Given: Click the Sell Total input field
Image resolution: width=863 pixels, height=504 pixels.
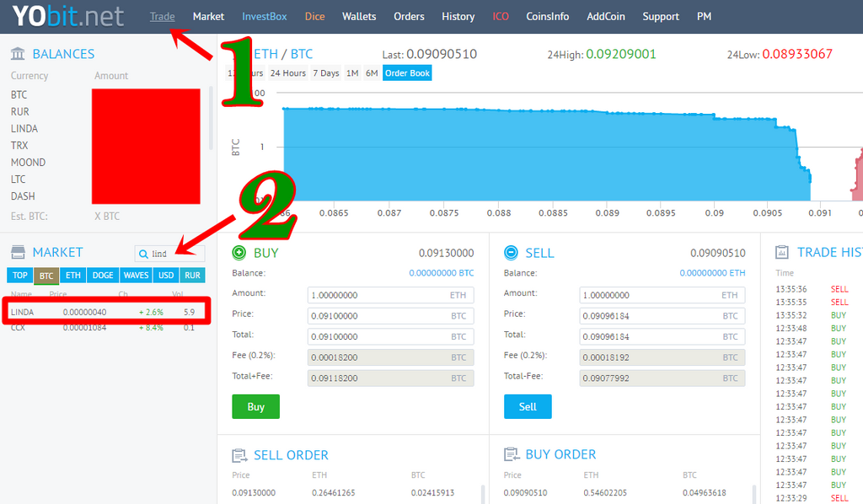Looking at the screenshot, I should [662, 336].
